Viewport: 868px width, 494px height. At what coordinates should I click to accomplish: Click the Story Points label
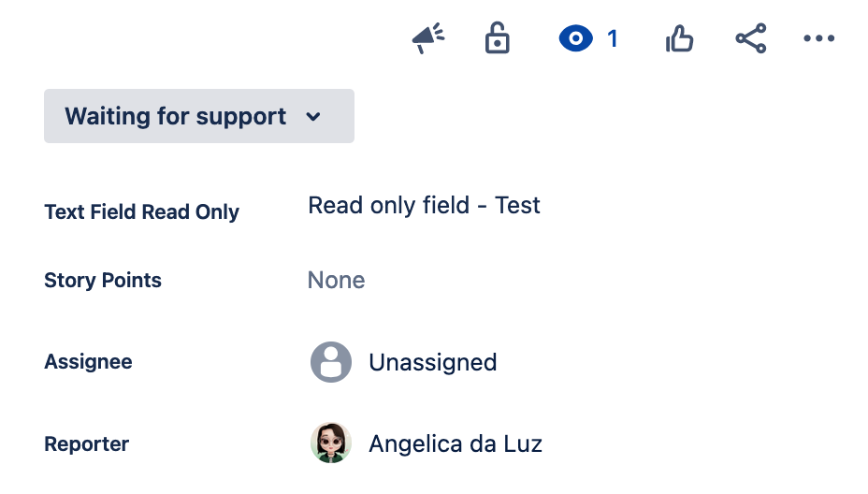click(103, 281)
